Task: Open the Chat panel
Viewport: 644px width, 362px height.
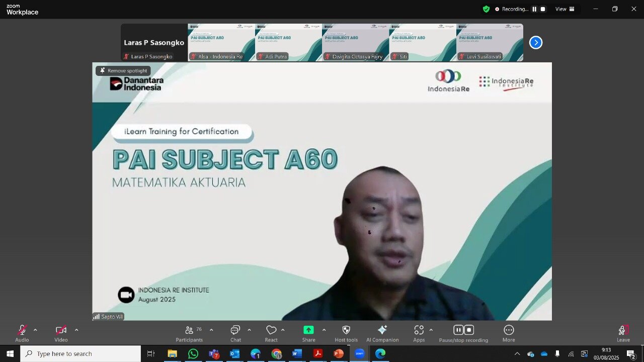Action: (235, 333)
